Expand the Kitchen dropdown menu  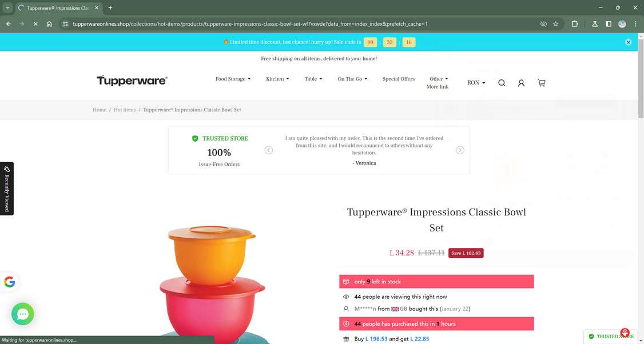click(x=277, y=79)
